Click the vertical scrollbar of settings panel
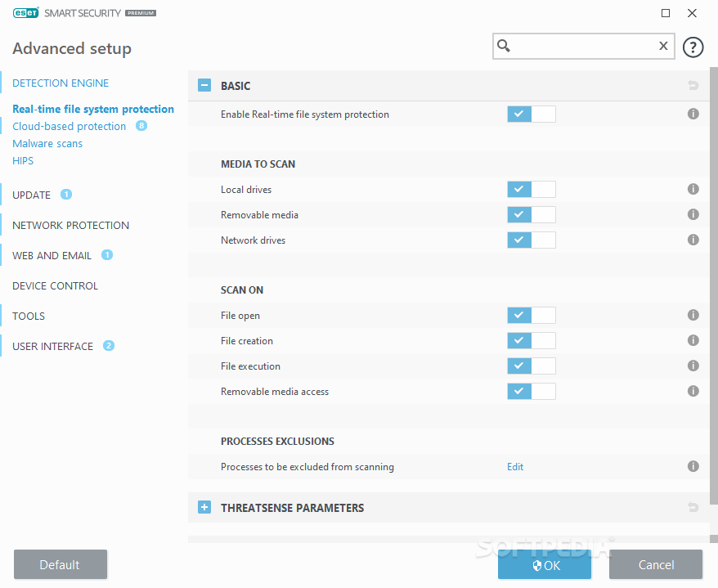This screenshot has width=718, height=588. tap(713, 285)
